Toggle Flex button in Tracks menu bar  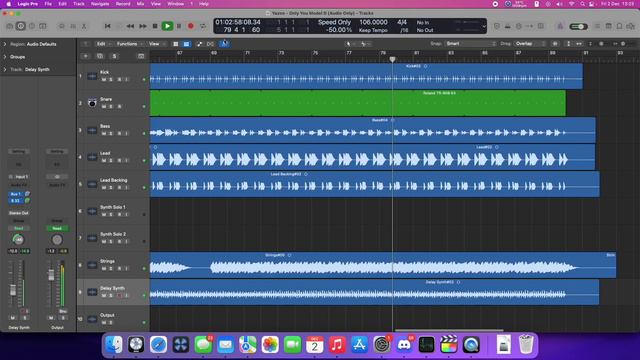(210, 44)
